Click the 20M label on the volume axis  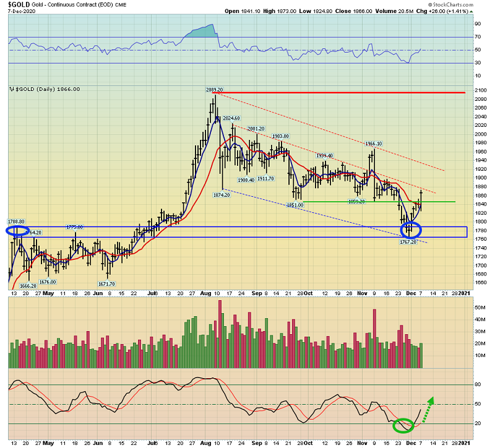pyautogui.click(x=480, y=343)
